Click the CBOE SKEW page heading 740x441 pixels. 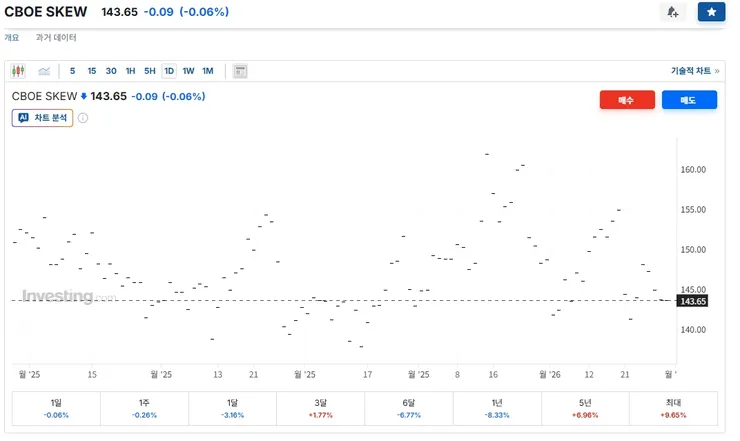pyautogui.click(x=46, y=12)
